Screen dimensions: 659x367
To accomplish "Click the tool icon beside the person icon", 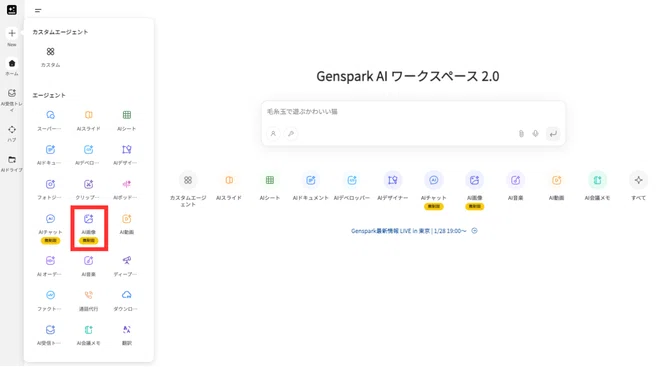I will click(x=291, y=134).
